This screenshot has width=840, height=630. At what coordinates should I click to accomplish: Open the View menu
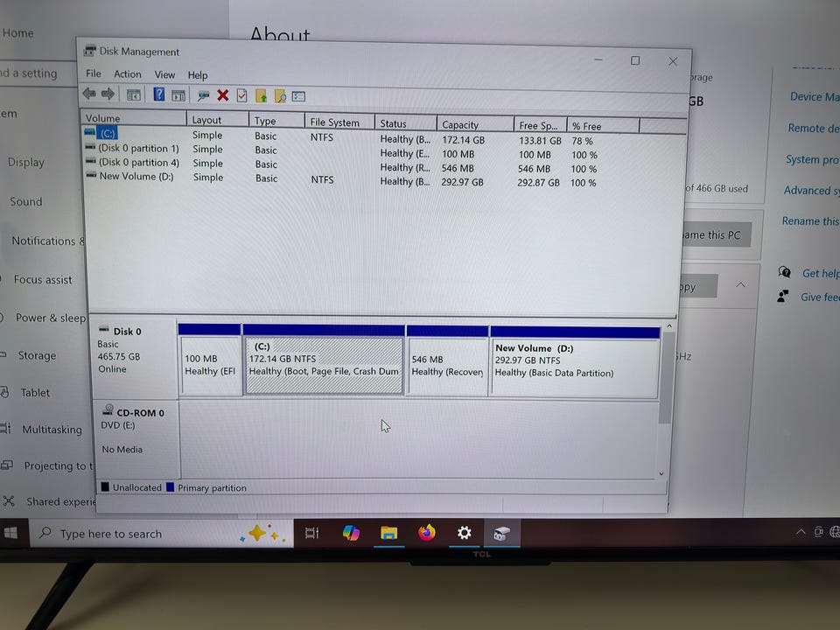point(164,74)
